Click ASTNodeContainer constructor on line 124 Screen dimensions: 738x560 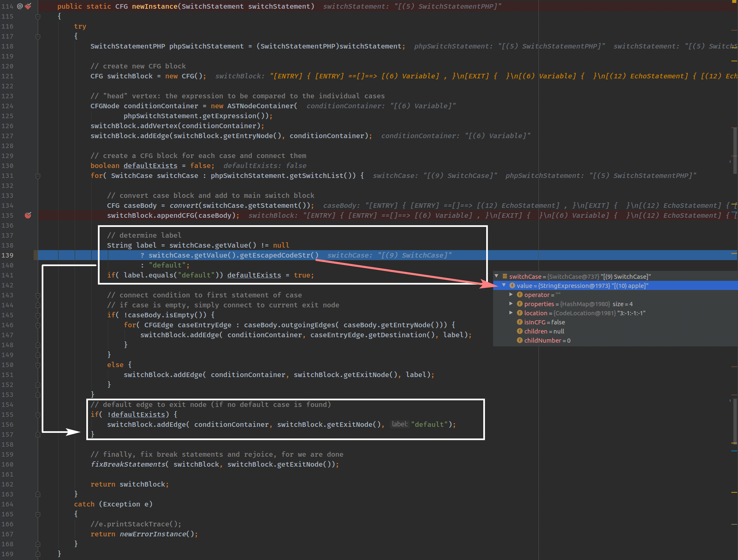coord(260,106)
